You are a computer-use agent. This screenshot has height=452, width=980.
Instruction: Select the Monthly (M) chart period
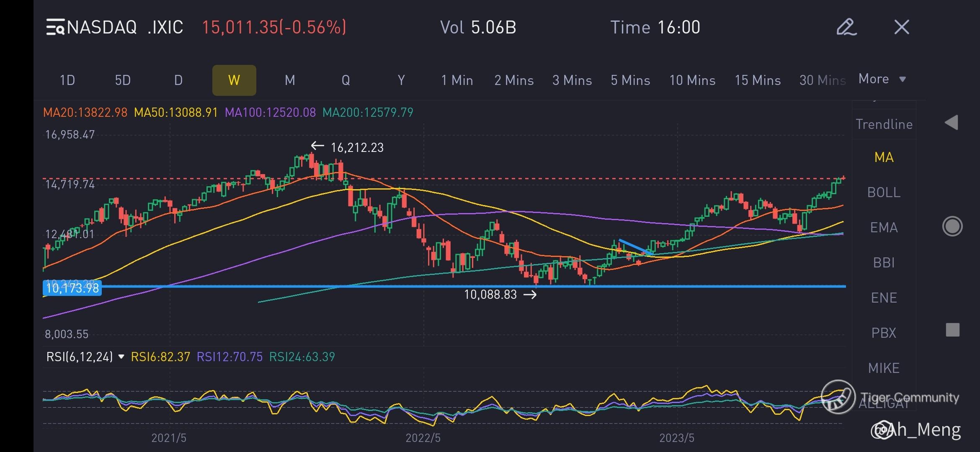(x=290, y=80)
